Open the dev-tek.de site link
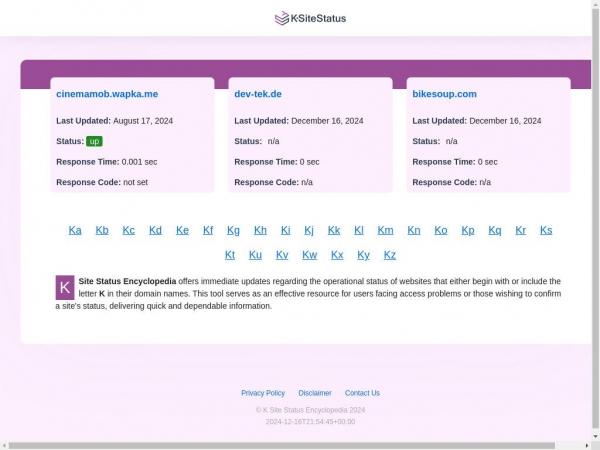Viewport: 600px width, 450px height. click(258, 94)
